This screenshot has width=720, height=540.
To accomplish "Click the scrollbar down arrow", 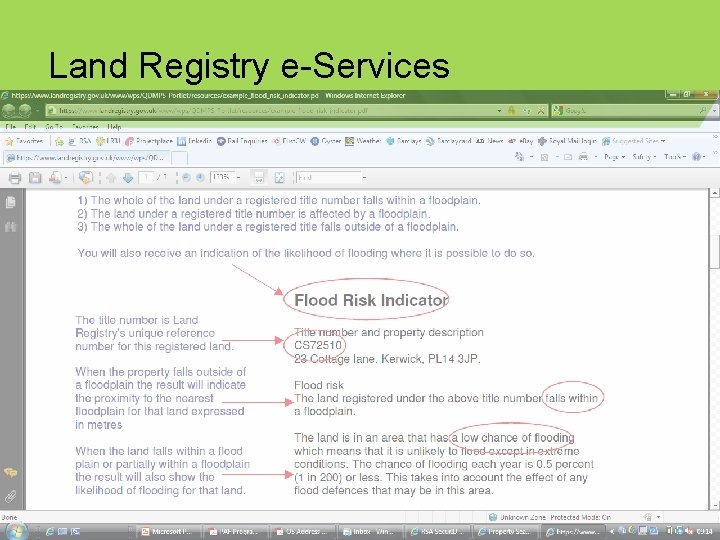I will 714,505.
